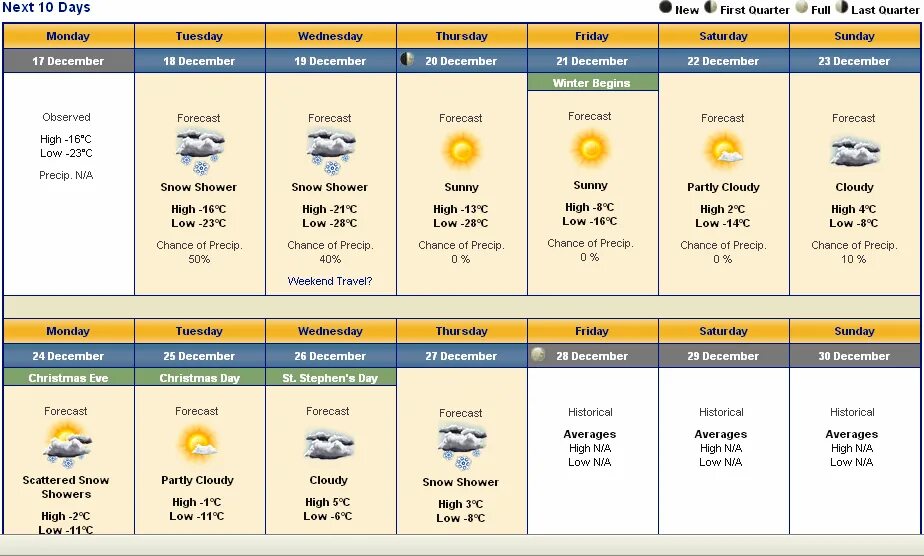Click the Last Quarter moon legend icon
This screenshot has width=924, height=556.
[842, 8]
